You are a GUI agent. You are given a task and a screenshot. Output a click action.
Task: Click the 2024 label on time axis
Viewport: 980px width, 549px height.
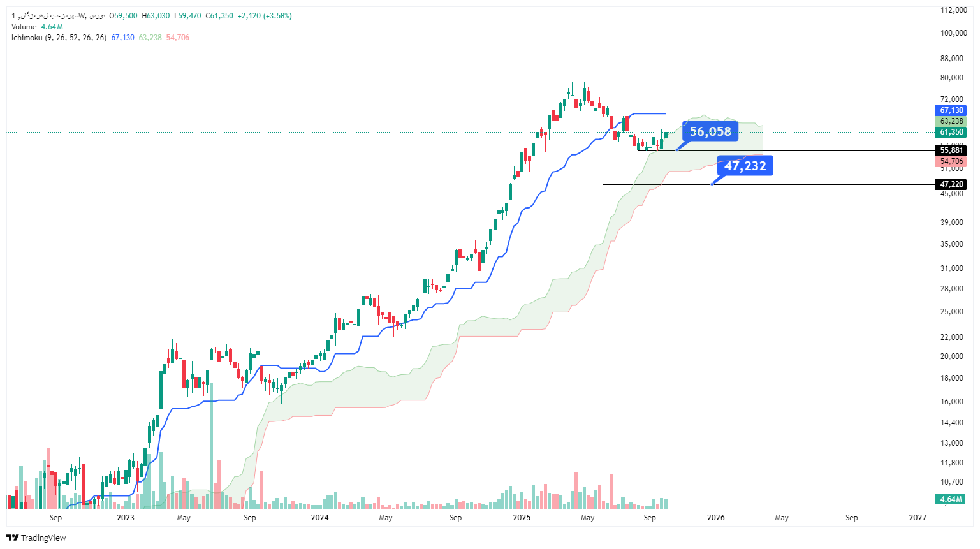319,517
